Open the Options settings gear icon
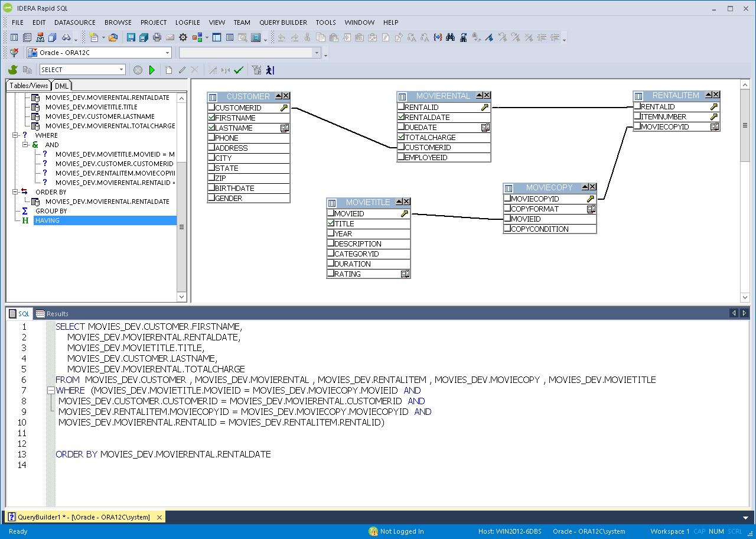756x539 pixels. (x=183, y=37)
